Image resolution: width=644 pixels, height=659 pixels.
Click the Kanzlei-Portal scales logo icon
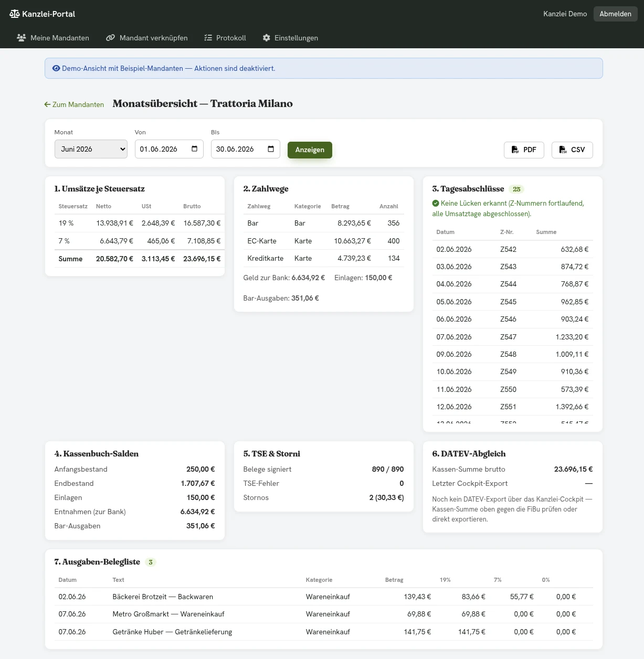tap(14, 14)
